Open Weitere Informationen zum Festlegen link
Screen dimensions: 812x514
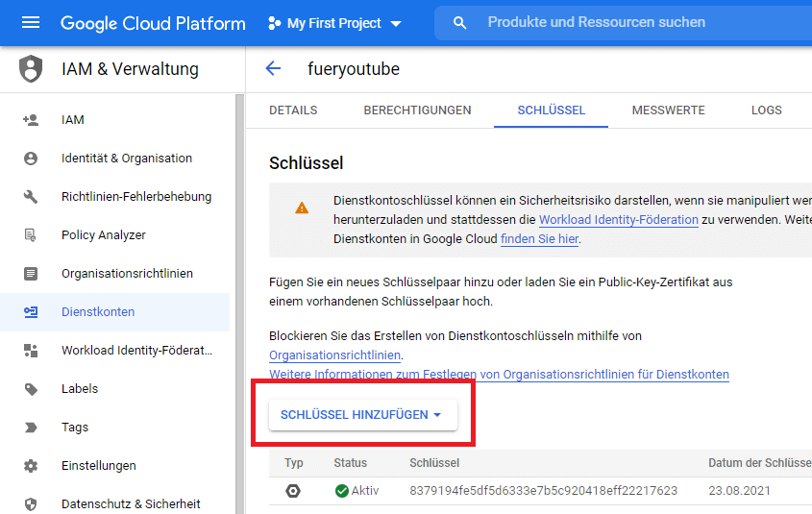[x=499, y=375]
